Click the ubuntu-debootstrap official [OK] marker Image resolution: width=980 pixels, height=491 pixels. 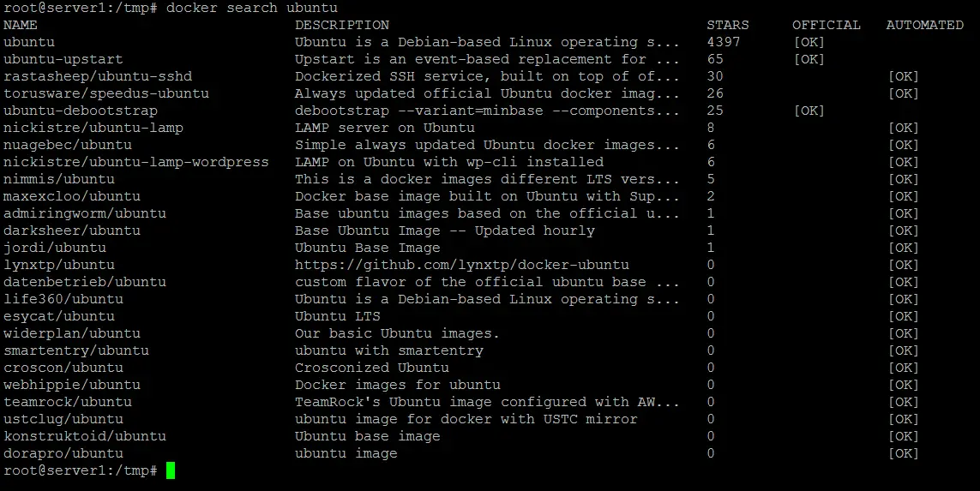[809, 111]
